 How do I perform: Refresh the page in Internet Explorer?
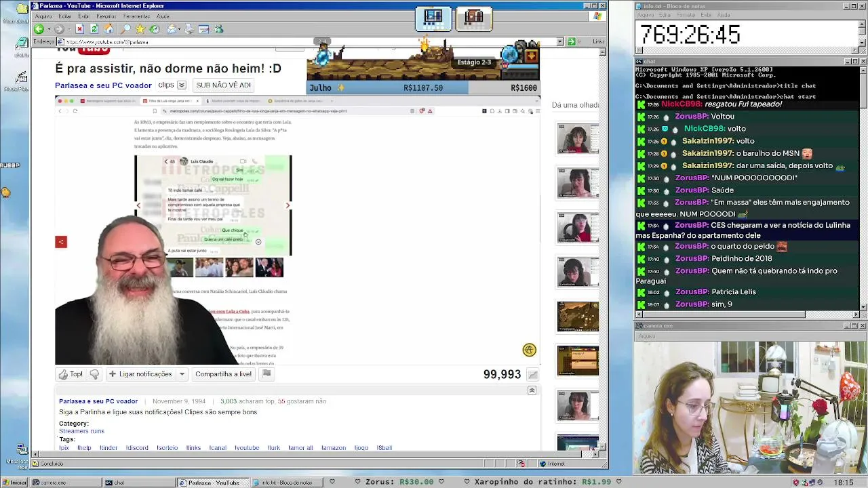(x=94, y=29)
